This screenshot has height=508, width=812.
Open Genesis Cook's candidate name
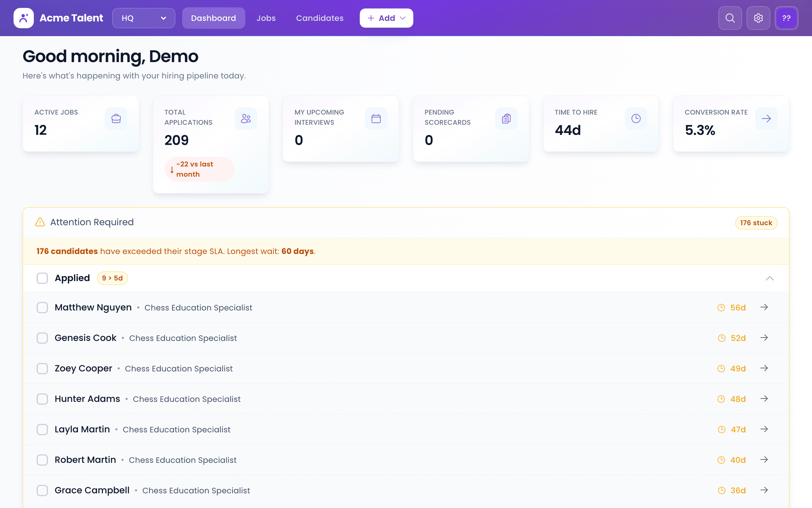[x=85, y=338]
